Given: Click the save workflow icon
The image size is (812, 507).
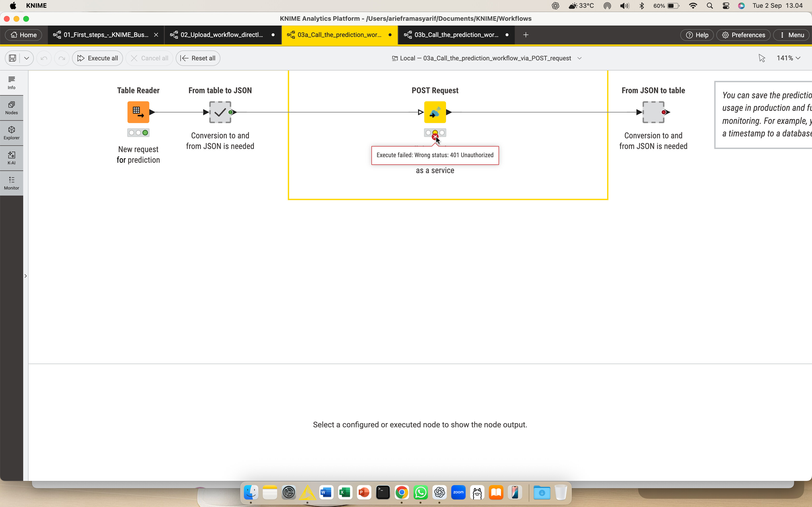Looking at the screenshot, I should point(12,58).
